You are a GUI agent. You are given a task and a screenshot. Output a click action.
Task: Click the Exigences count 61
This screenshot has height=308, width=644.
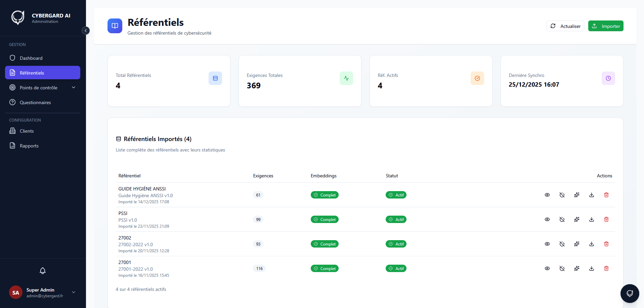pos(258,195)
